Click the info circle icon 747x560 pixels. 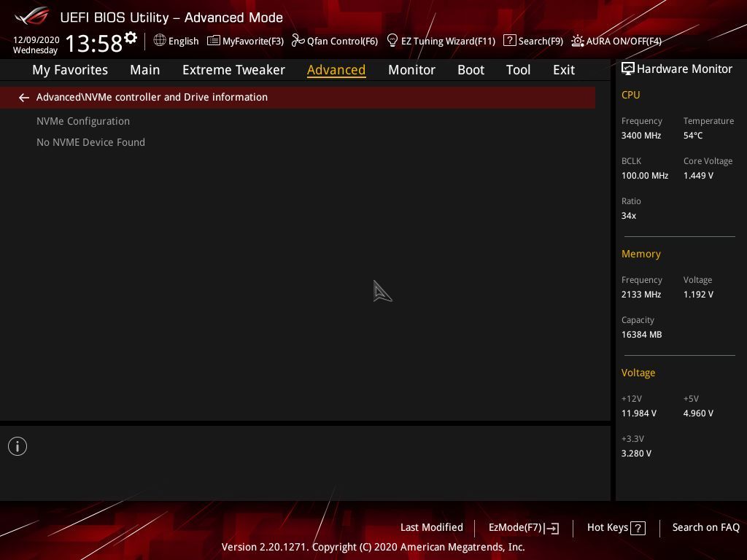[18, 446]
